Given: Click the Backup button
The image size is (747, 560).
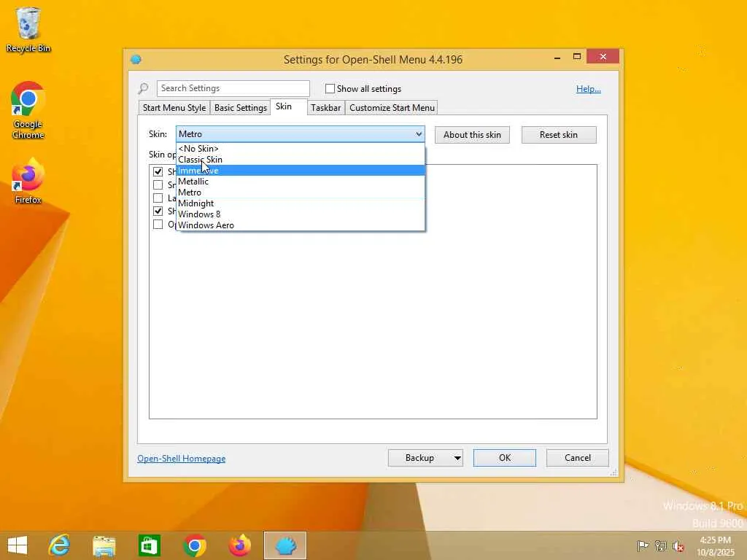Looking at the screenshot, I should pyautogui.click(x=419, y=458).
